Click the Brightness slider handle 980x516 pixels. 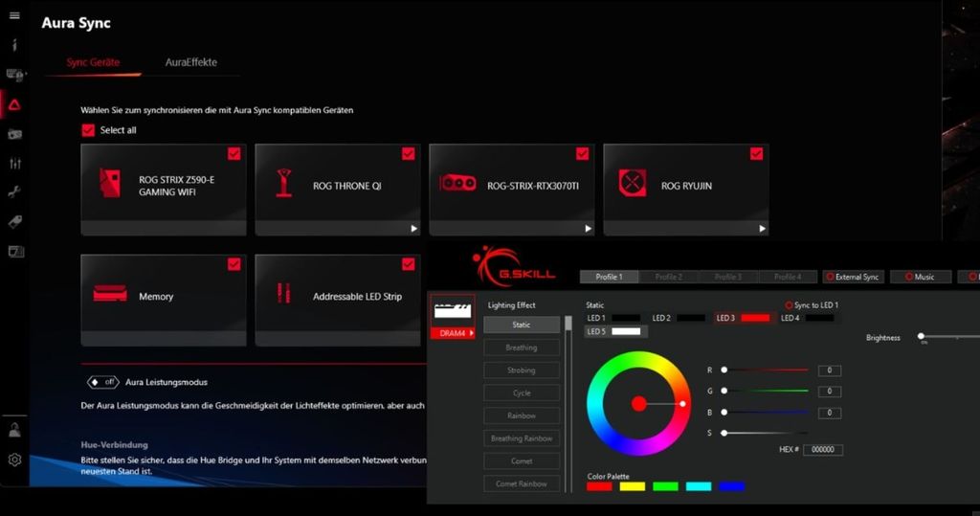[x=922, y=336]
